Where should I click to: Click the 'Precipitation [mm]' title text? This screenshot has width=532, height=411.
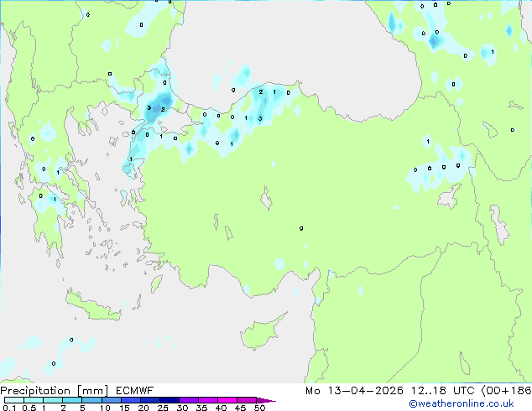55,391
